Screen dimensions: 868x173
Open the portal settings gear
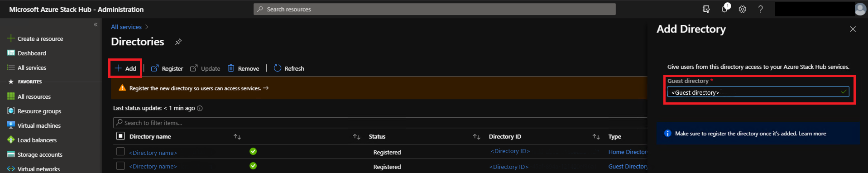pos(743,9)
